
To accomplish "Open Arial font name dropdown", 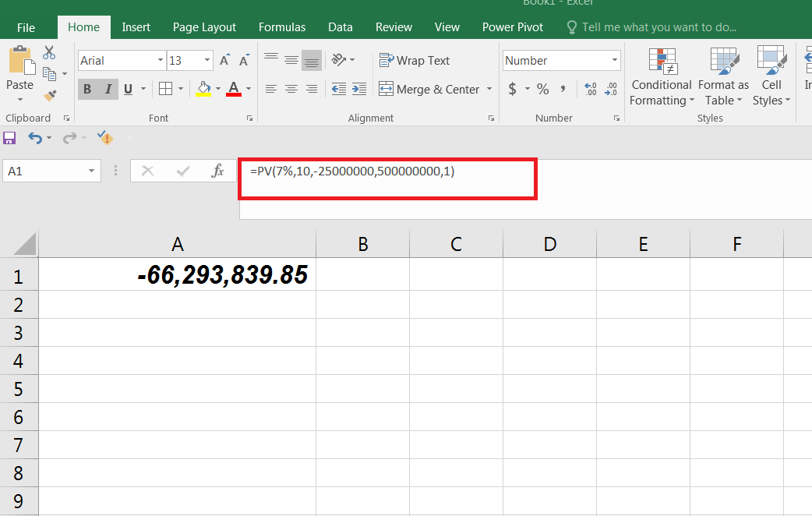I will [x=161, y=60].
